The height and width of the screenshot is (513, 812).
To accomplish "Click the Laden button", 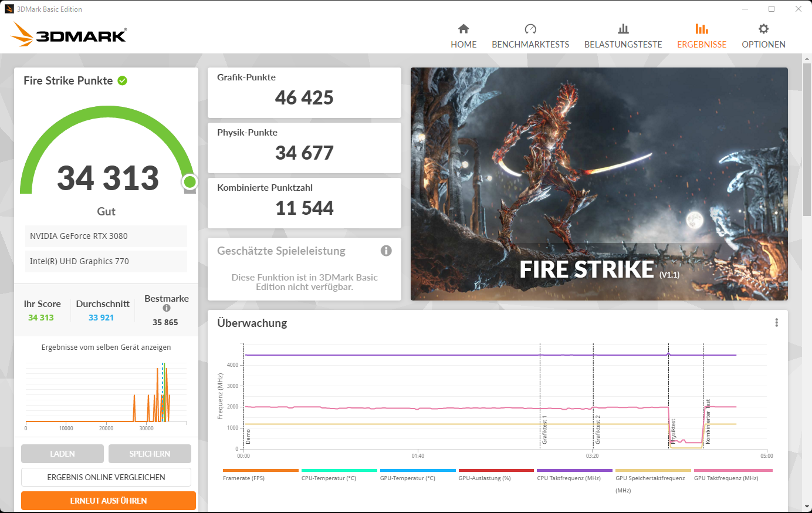I will pos(62,454).
